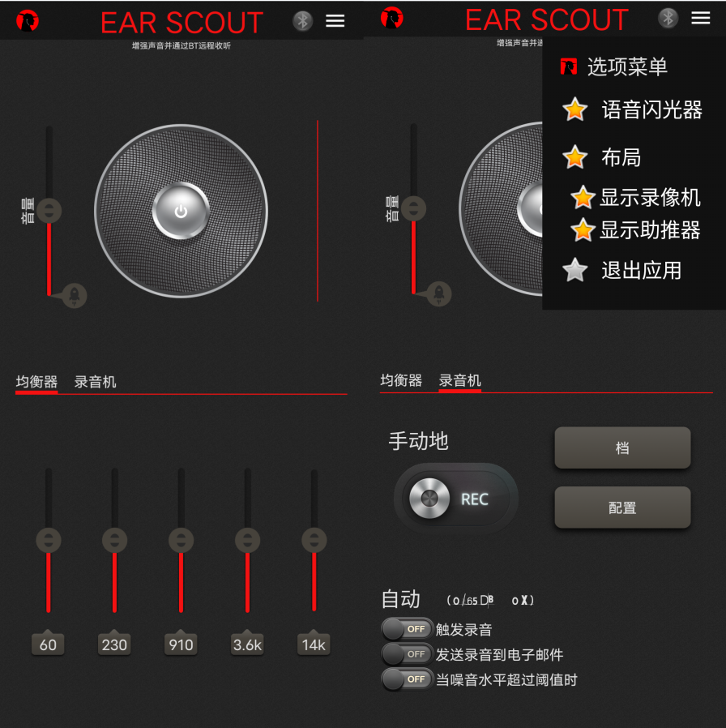Toggle Bluetooth icon in right screen header

pos(668,18)
